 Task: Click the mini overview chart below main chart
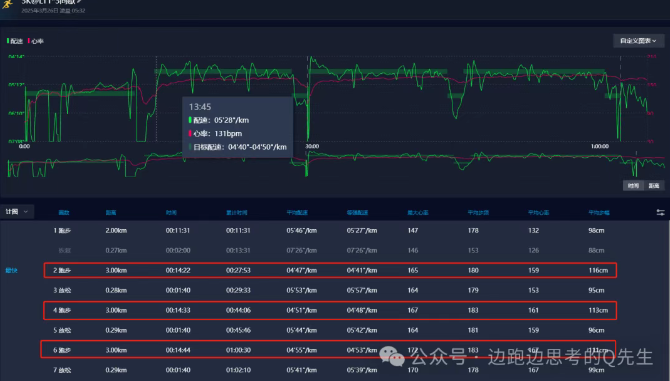click(x=335, y=164)
